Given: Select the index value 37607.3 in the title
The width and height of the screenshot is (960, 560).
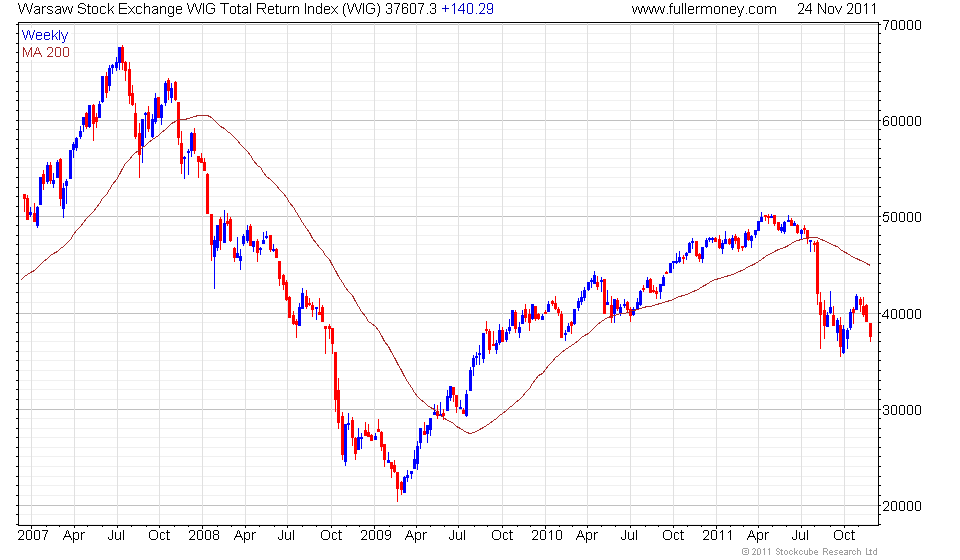Looking at the screenshot, I should coord(411,9).
